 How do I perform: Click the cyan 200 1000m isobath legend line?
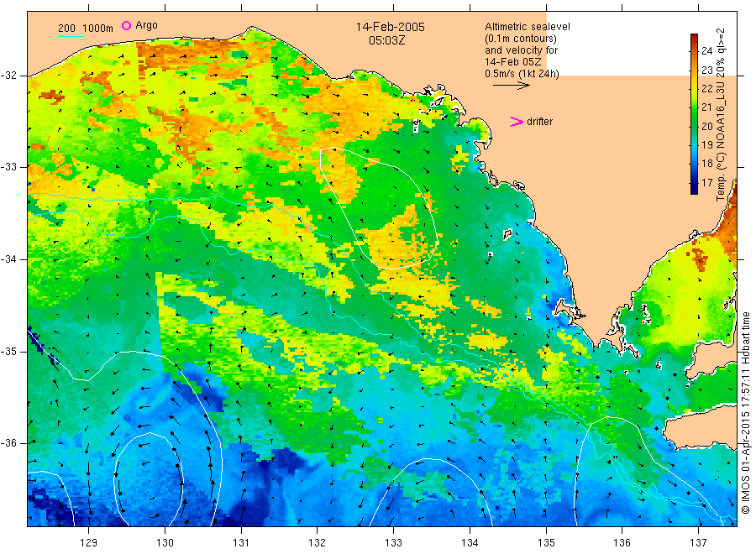(x=71, y=36)
